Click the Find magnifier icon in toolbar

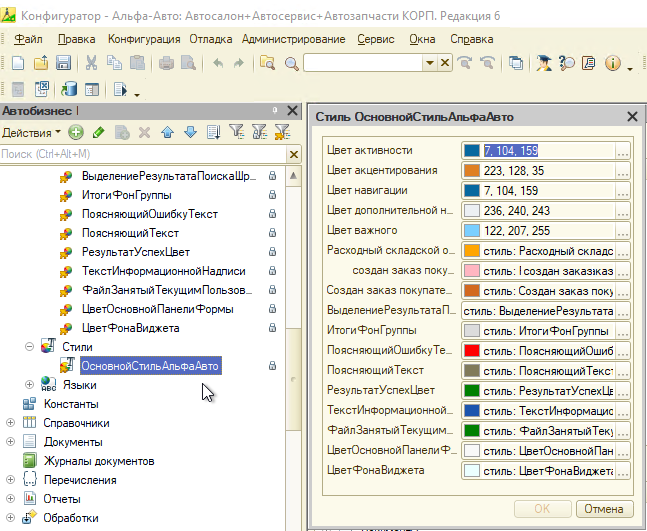pyautogui.click(x=291, y=64)
